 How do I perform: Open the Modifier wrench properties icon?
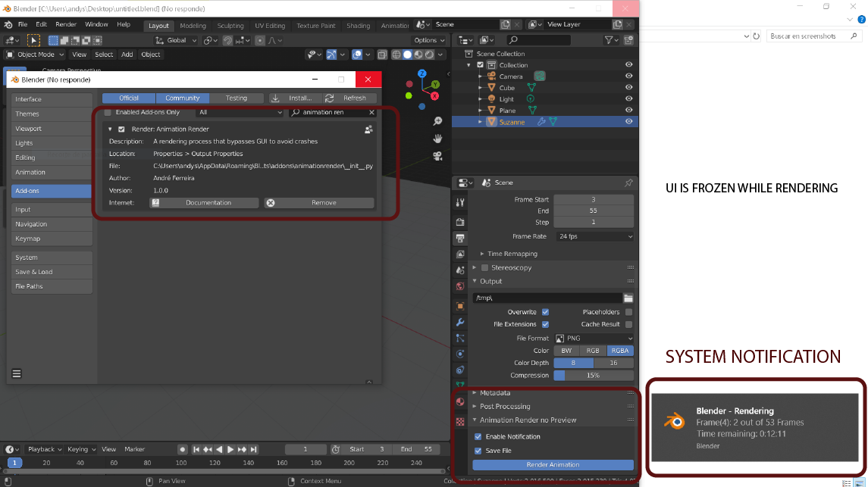[x=460, y=323]
